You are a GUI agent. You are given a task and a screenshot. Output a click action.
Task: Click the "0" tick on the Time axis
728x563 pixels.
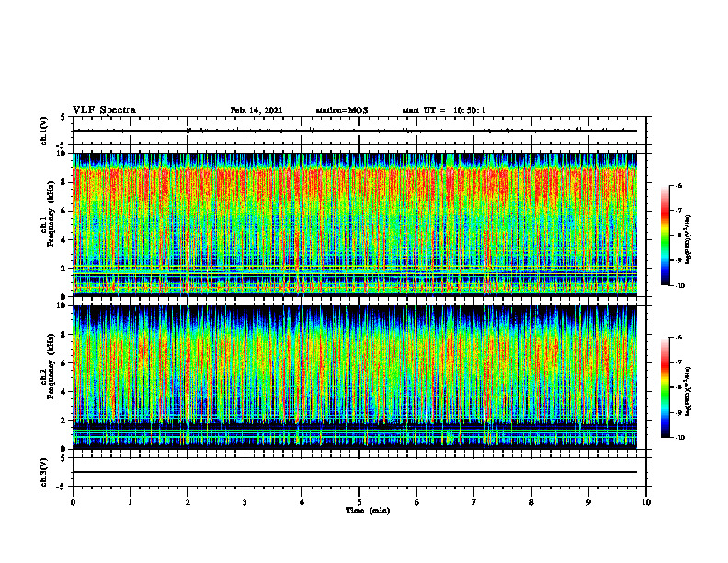coord(73,502)
